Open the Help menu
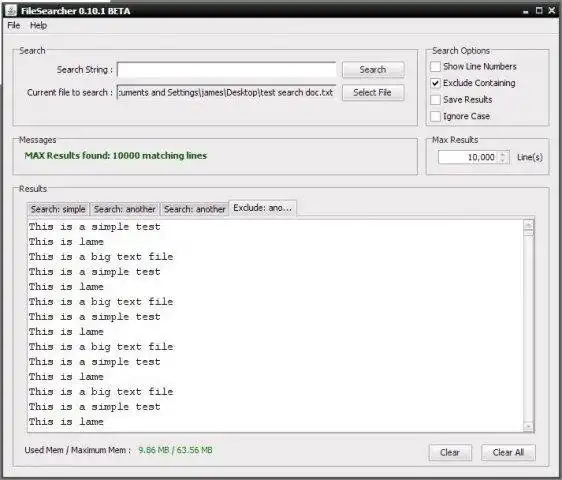The image size is (562, 480). point(38,25)
